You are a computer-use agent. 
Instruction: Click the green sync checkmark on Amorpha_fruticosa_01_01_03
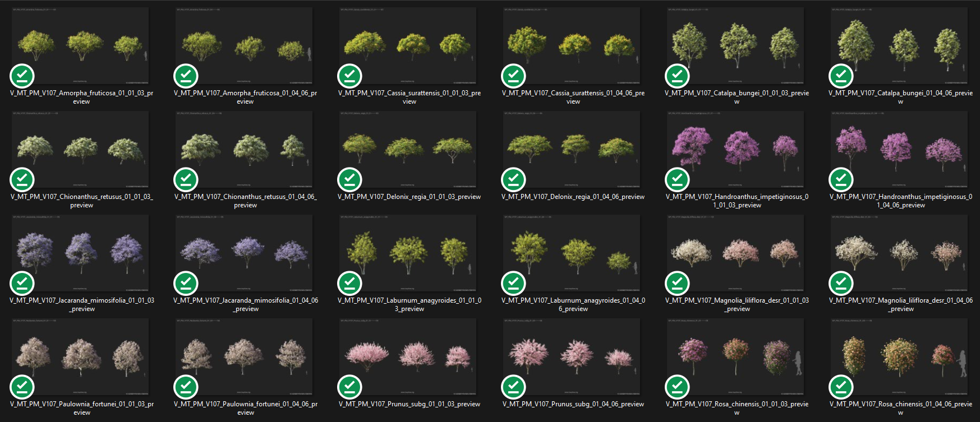(22, 76)
